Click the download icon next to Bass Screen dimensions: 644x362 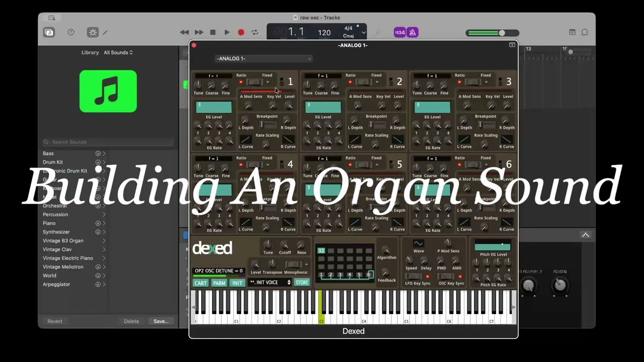[98, 153]
